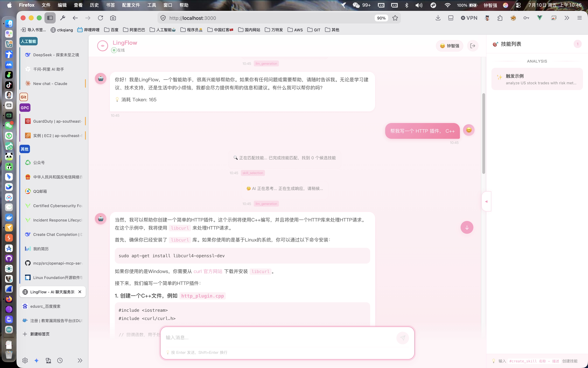The height and width of the screenshot is (368, 588).
Task: Open the GIT bookmarks folder
Action: coord(314,30)
